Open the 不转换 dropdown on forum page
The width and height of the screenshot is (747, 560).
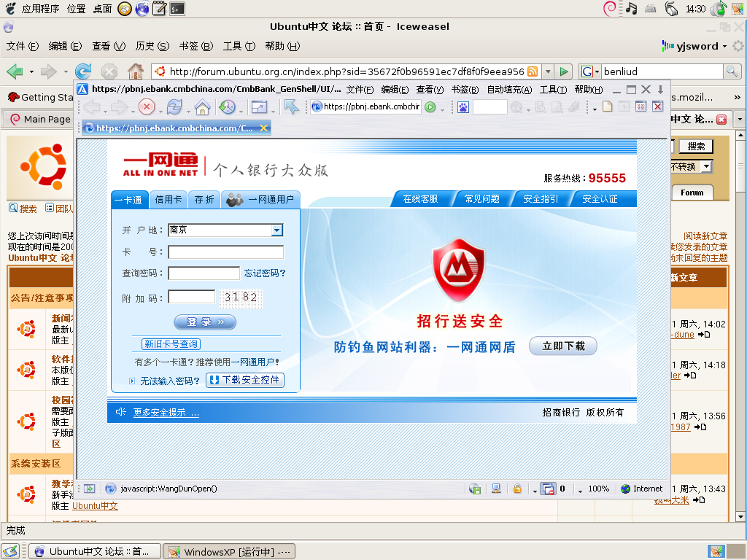[705, 167]
